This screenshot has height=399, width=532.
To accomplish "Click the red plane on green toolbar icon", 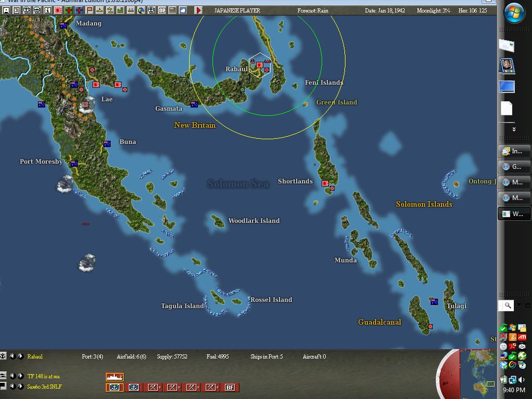I will (69, 10).
